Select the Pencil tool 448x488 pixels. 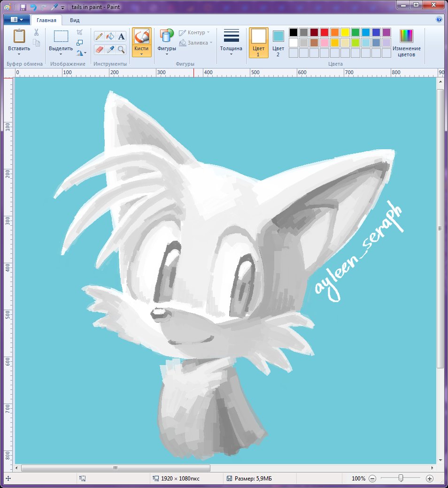point(99,36)
